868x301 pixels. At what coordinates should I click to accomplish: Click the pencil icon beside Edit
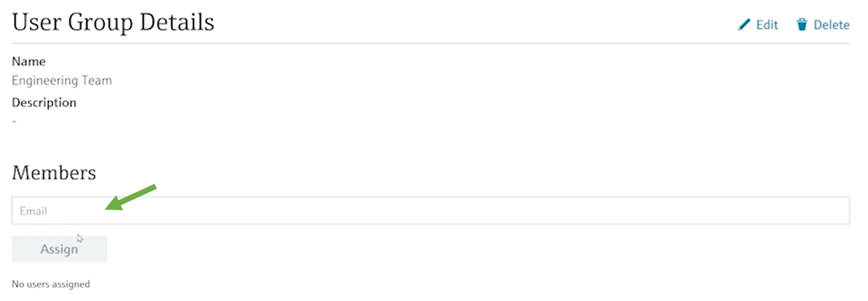point(744,25)
